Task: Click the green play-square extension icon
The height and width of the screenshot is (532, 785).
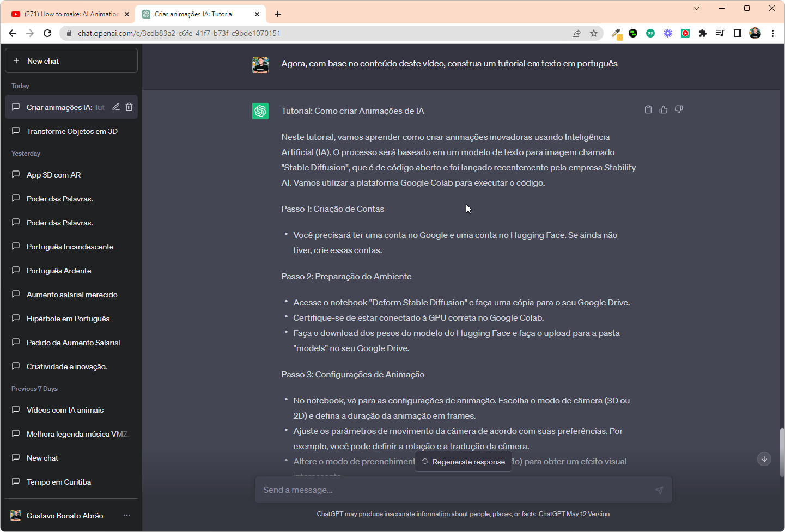Action: click(685, 33)
